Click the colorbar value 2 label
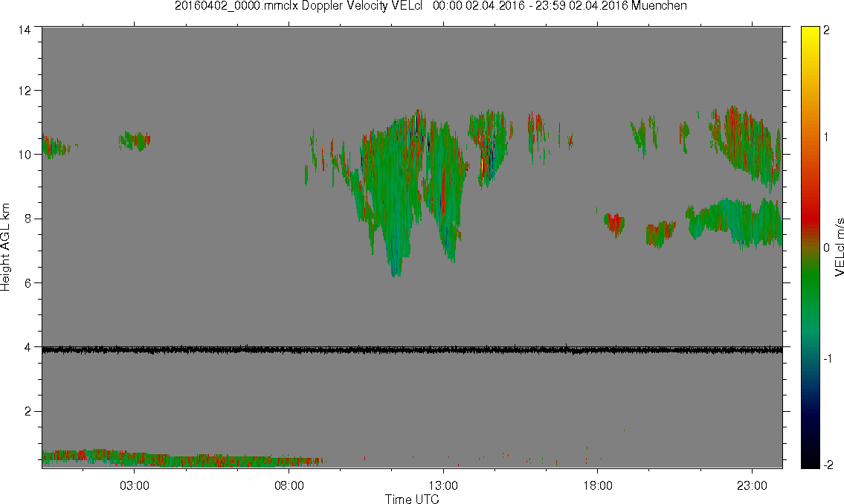Viewport: 844px width, 504px height. (827, 30)
